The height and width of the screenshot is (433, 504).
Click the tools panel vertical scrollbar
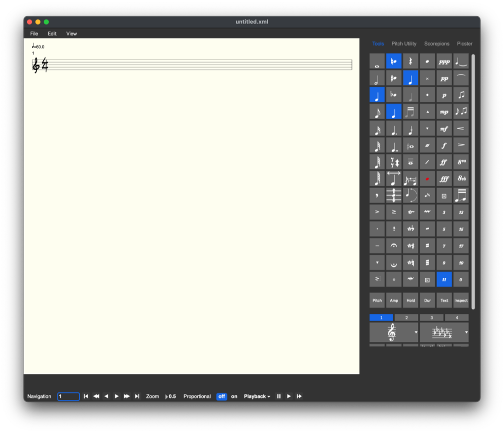tap(473, 182)
